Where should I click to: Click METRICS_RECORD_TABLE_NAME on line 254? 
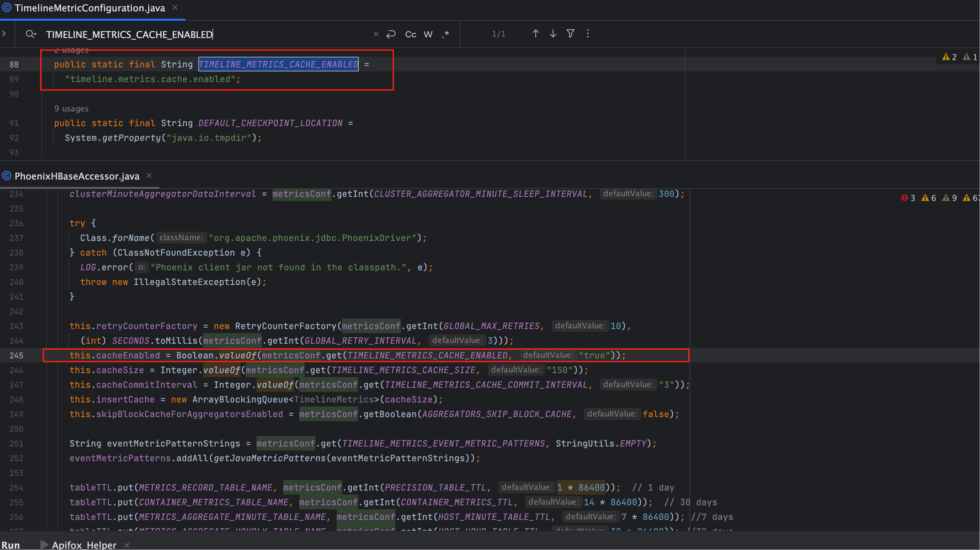205,488
